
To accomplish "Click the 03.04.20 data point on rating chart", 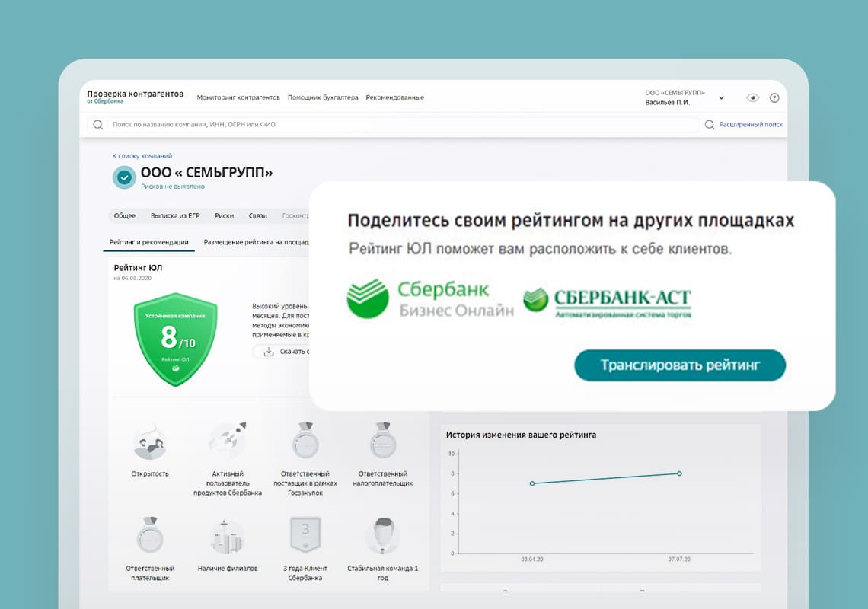I will click(x=532, y=483).
